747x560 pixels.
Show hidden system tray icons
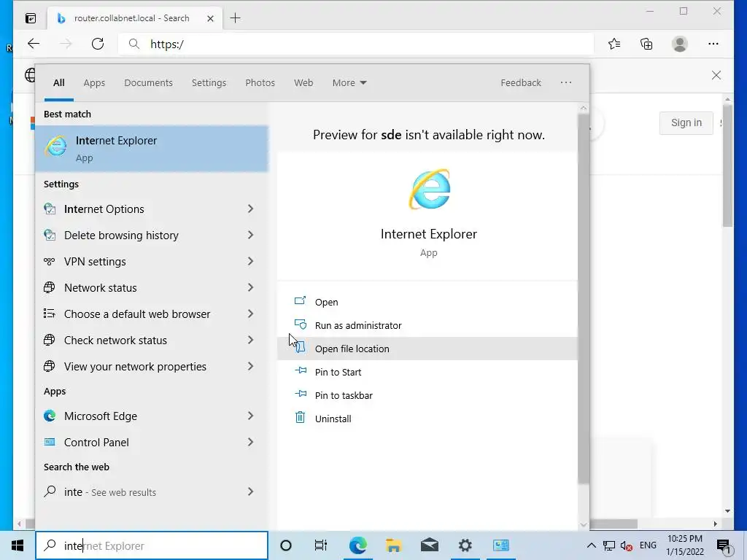(591, 545)
